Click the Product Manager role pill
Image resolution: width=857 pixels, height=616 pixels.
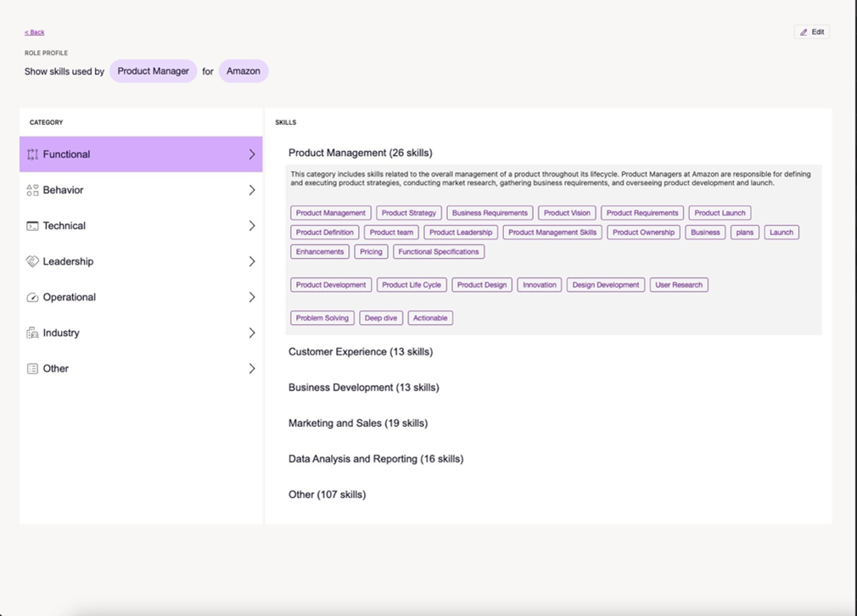point(153,71)
